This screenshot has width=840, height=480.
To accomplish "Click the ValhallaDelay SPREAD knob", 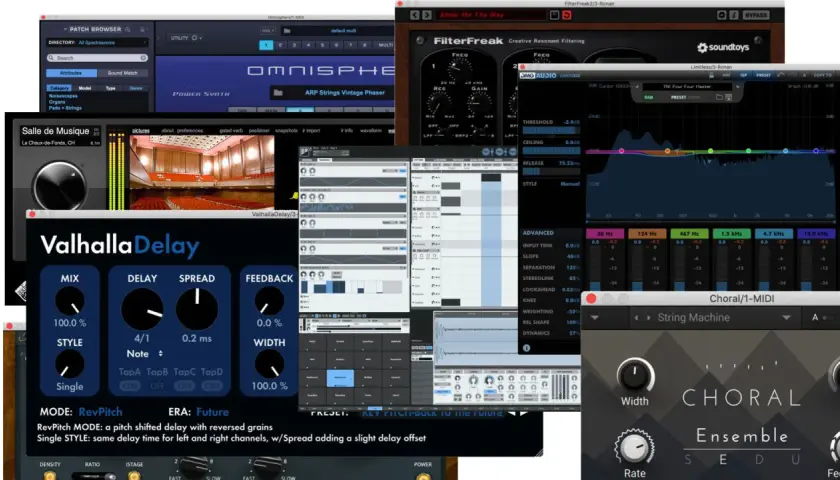I will pyautogui.click(x=197, y=309).
